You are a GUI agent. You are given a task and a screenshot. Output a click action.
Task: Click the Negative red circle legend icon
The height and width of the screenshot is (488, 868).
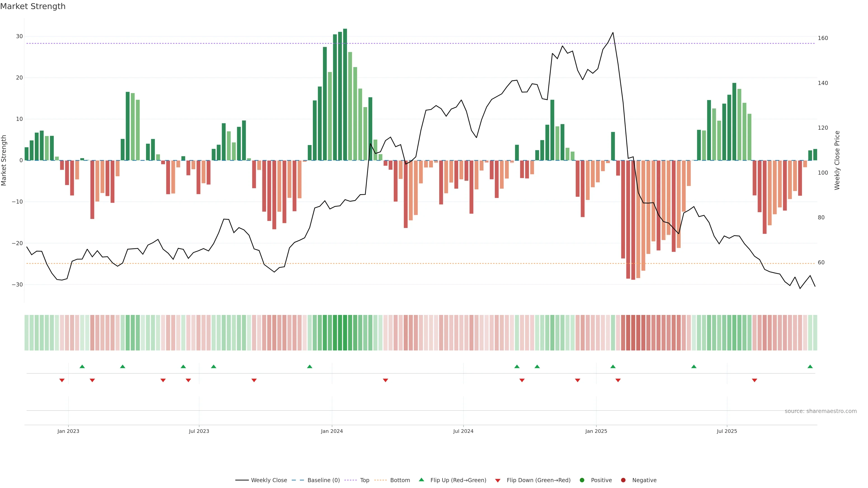coord(623,480)
